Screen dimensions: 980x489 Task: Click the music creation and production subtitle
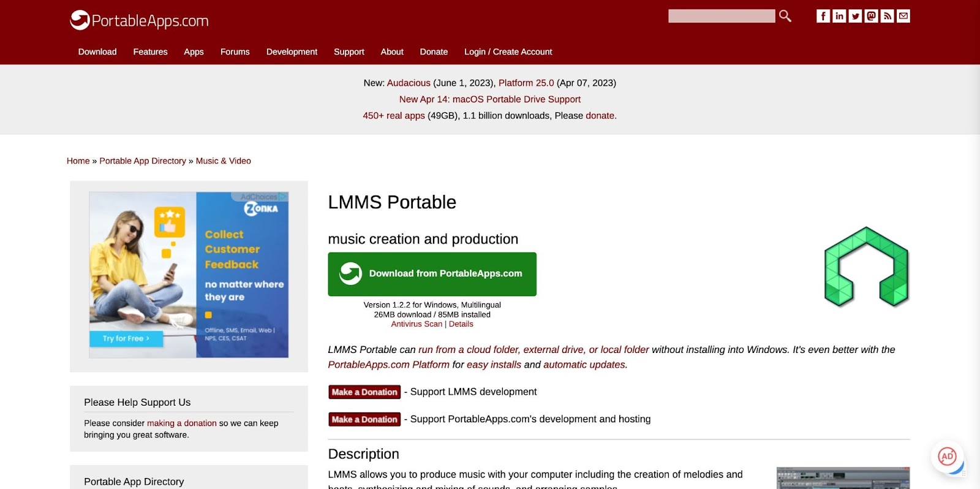click(423, 239)
